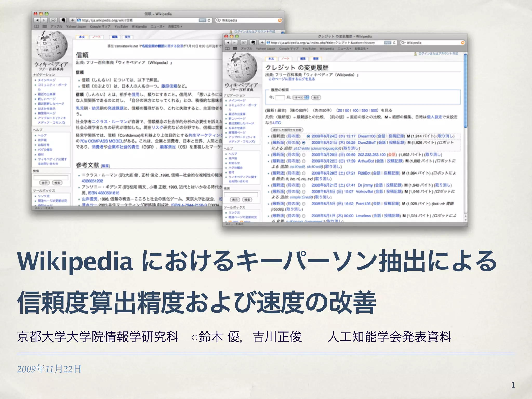Viewport: 532px width, 399px height.
Task: Select radio button for Dr jimmy revision
Action: [x=304, y=185]
